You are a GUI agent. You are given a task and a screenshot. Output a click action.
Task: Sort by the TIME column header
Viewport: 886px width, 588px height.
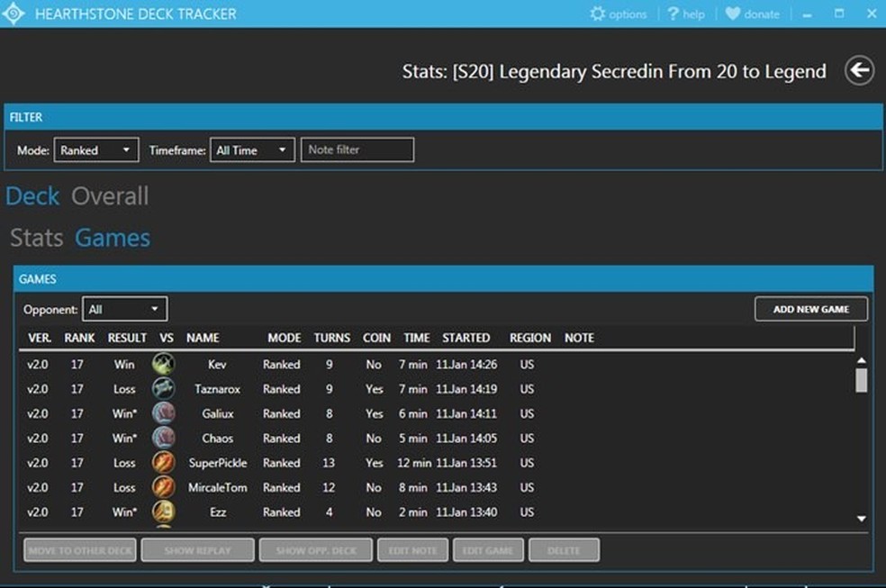(x=417, y=338)
